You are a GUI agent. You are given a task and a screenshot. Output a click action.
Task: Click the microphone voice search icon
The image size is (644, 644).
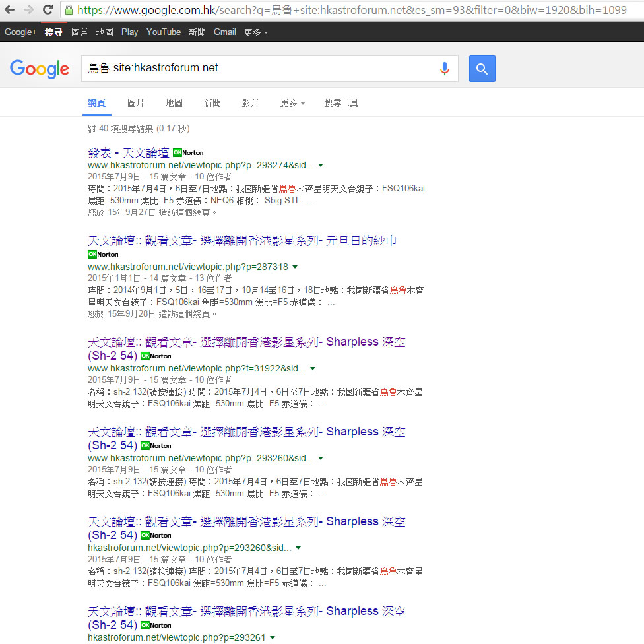click(x=445, y=69)
